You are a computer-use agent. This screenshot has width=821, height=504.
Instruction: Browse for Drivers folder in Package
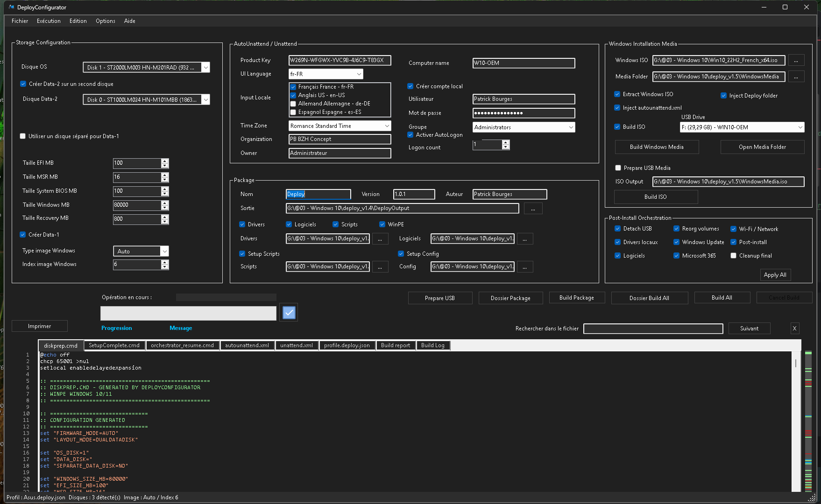[x=380, y=239]
